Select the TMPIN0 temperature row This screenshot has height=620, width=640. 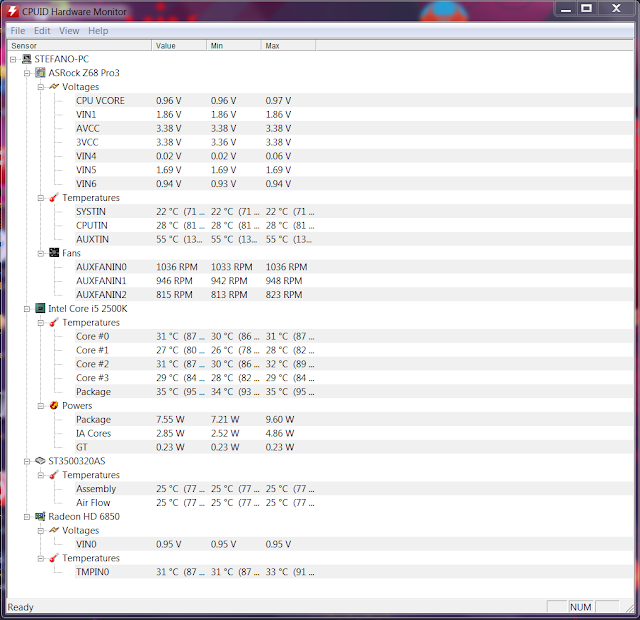(354, 572)
